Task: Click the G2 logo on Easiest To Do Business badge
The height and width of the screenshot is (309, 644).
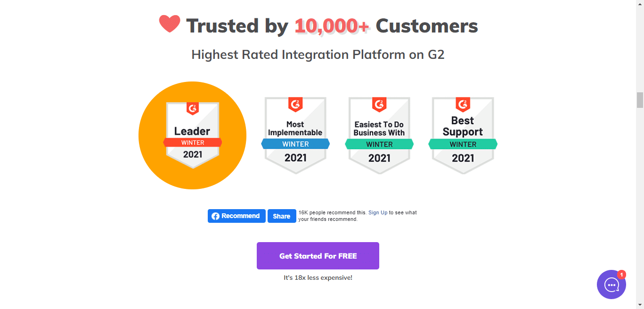Action: click(379, 104)
